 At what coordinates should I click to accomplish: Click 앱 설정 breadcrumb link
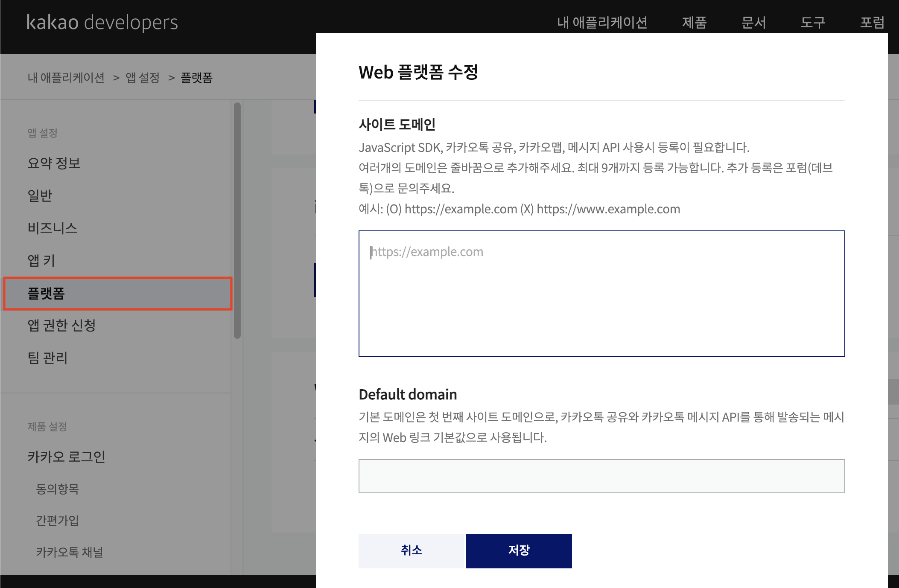click(x=142, y=78)
